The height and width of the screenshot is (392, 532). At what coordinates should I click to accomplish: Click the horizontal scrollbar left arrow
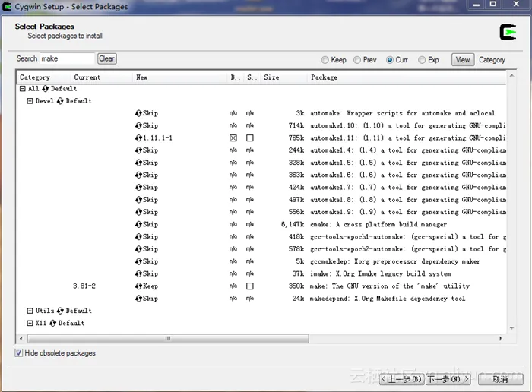[21, 338]
